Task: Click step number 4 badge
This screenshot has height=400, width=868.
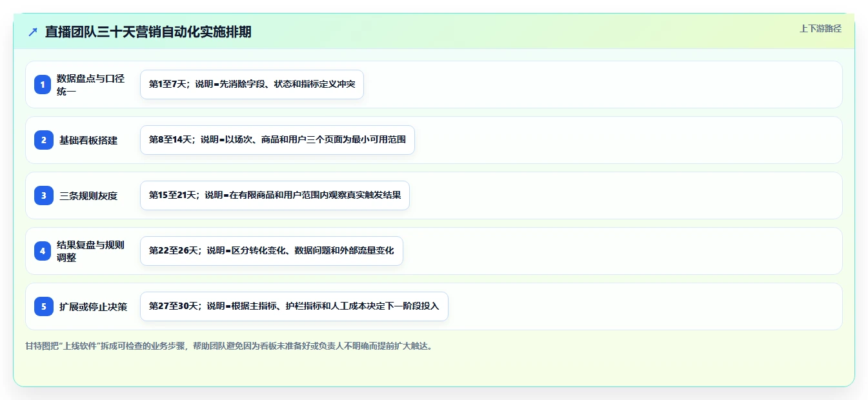Action: click(x=43, y=251)
